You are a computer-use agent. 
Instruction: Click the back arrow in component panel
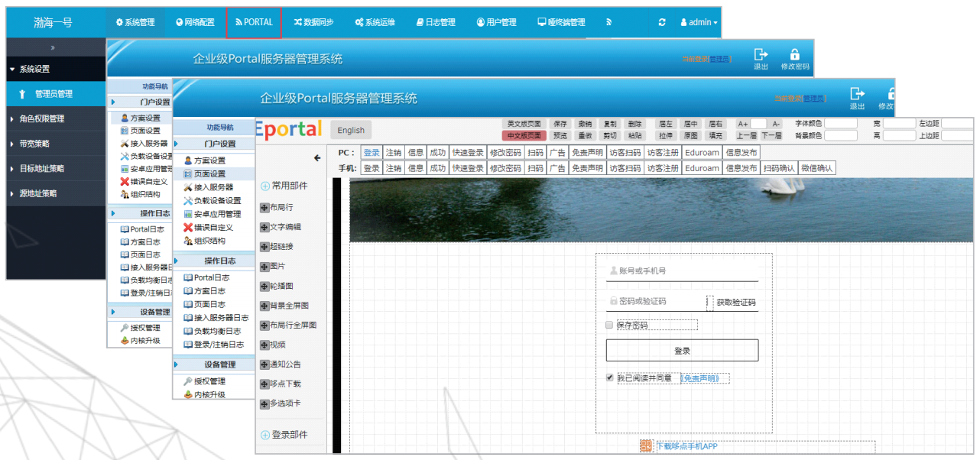point(317,158)
